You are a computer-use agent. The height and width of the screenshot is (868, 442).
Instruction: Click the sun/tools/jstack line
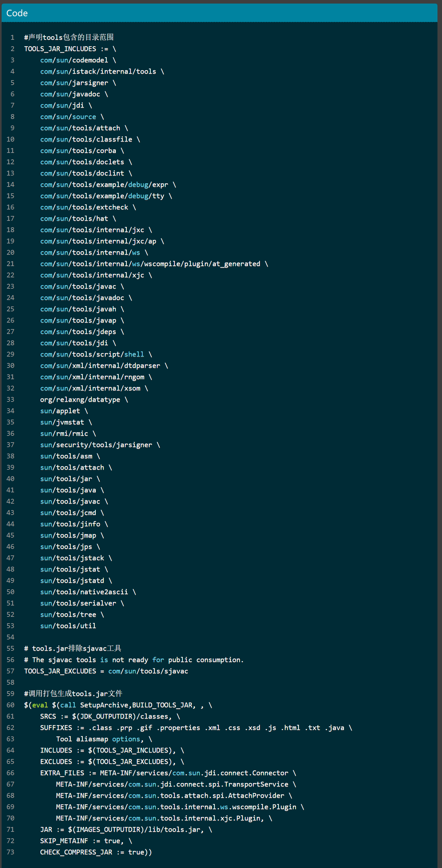(x=76, y=558)
